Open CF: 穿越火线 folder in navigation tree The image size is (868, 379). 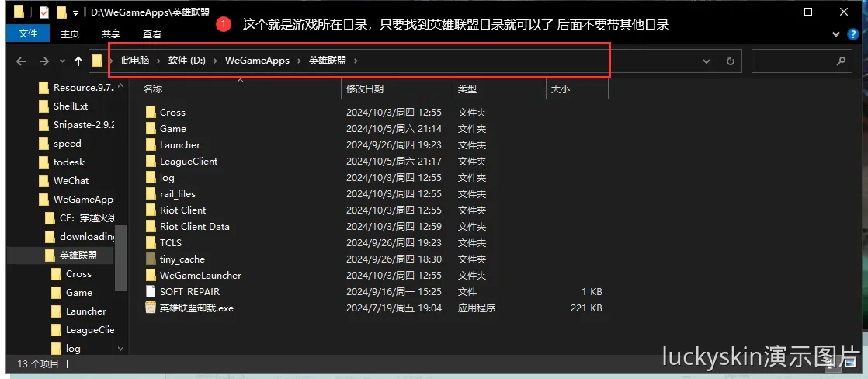pos(87,217)
